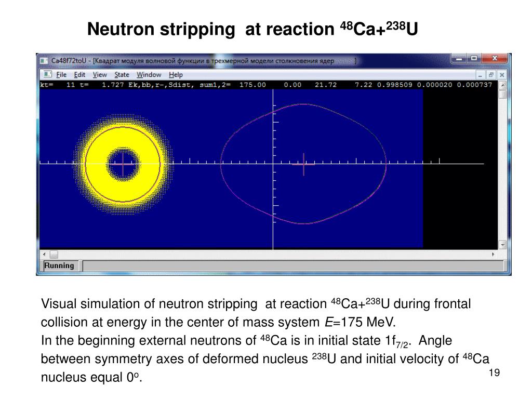This screenshot has height=399, width=532.
Task: Click the horizontal scrollbar thumb
Action: [54, 254]
